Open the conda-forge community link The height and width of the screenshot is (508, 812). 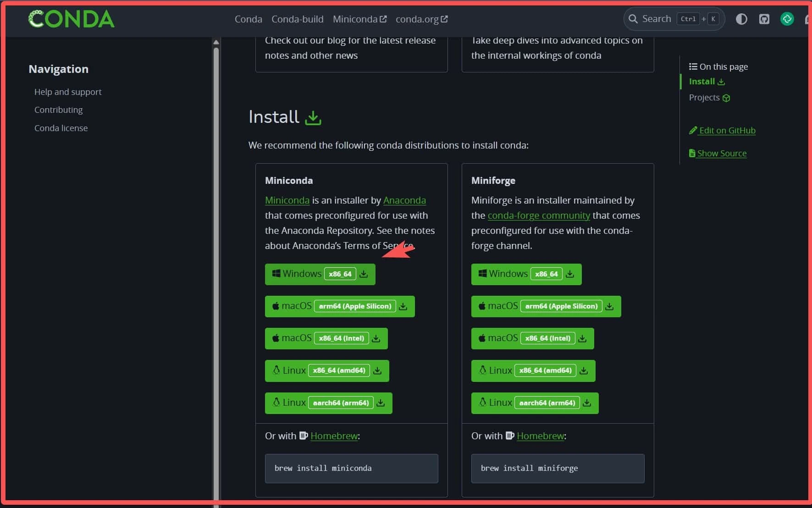click(x=539, y=215)
